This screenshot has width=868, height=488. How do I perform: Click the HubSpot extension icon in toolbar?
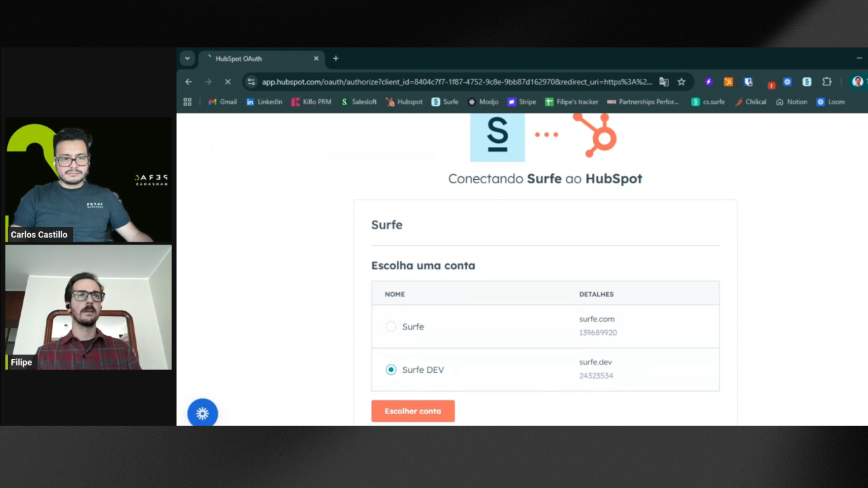pyautogui.click(x=728, y=82)
